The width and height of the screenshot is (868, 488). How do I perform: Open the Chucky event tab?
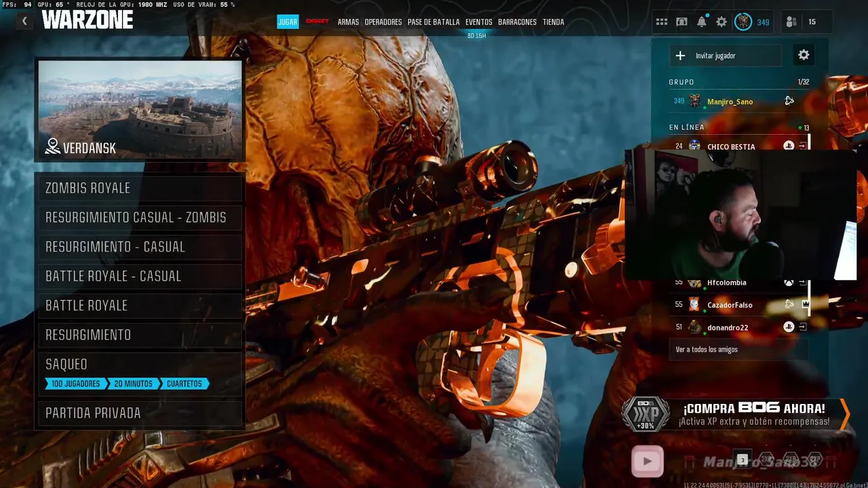tap(317, 21)
